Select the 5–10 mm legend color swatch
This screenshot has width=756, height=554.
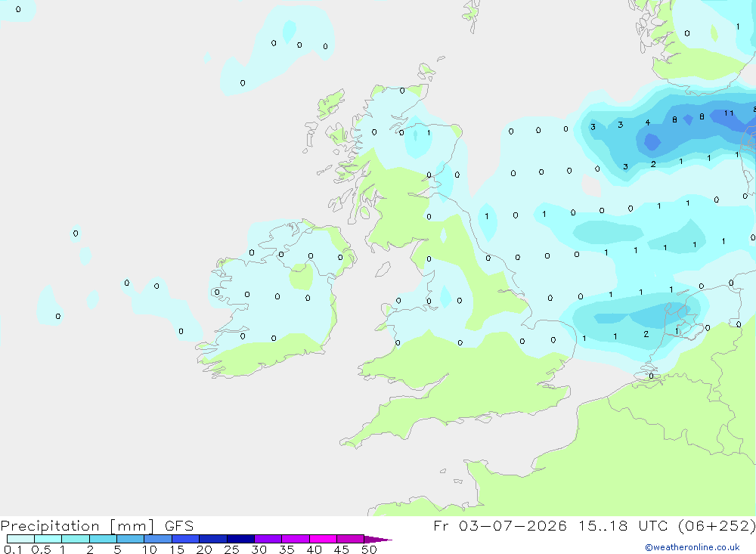131,539
